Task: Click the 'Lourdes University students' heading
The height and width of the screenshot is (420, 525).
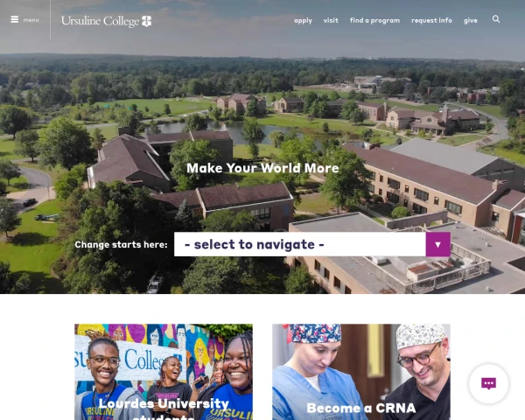Action: [x=164, y=409]
